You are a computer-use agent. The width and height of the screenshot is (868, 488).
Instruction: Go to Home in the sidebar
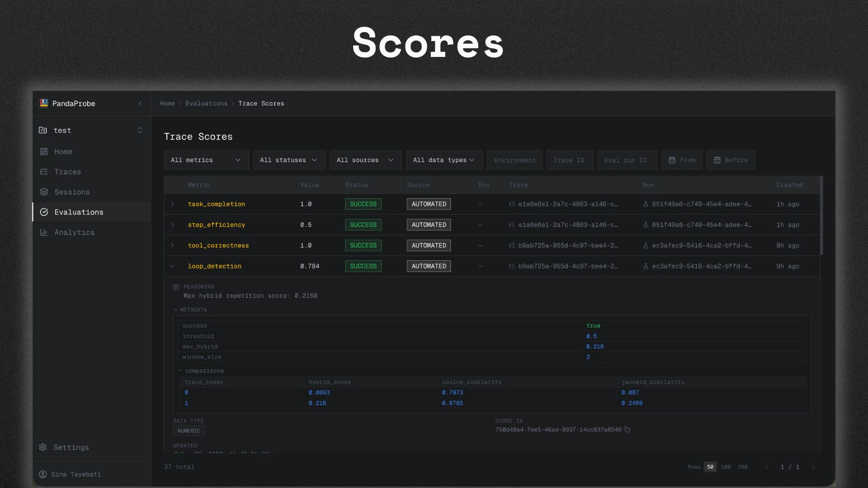(63, 152)
